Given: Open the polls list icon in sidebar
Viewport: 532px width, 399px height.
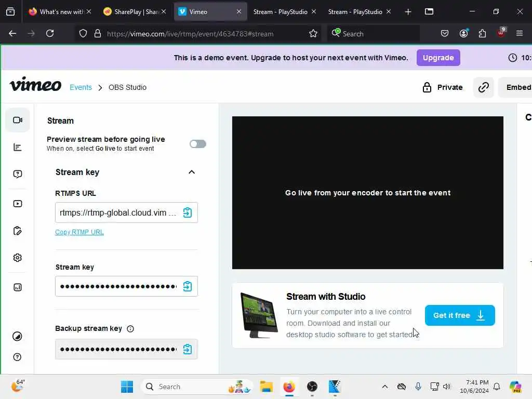Looking at the screenshot, I should click(18, 147).
